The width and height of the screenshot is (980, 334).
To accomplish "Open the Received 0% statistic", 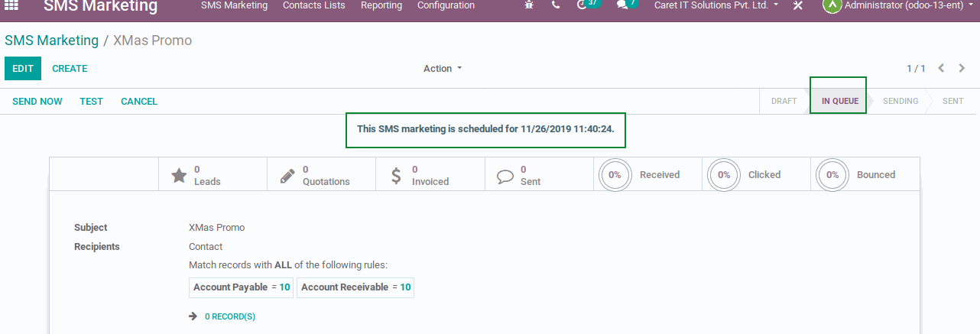I will point(647,174).
